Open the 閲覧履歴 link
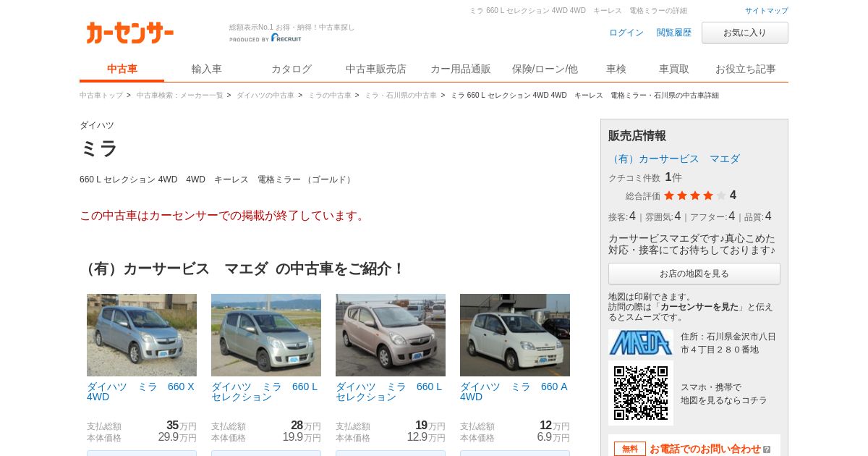Viewport: 868px width, 456px height. pyautogui.click(x=674, y=33)
